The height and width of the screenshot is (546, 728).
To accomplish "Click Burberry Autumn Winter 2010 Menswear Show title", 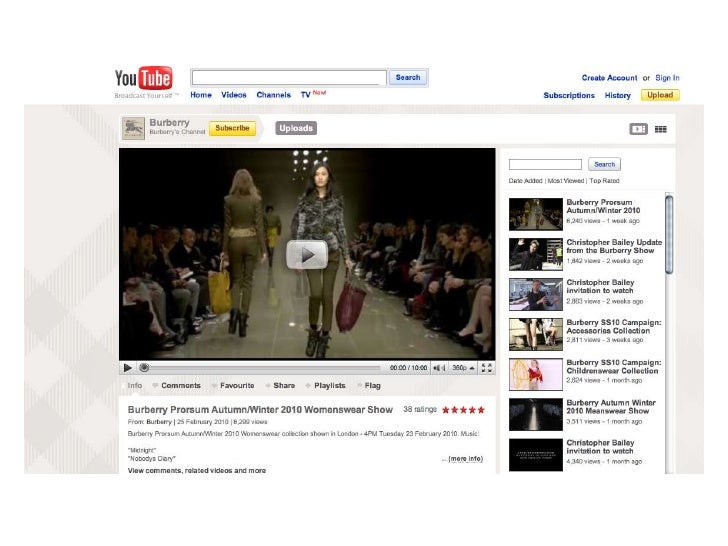I will point(611,407).
